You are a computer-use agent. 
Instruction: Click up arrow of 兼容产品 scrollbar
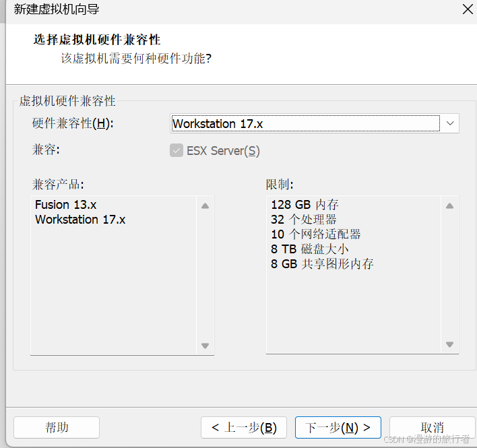coord(205,206)
